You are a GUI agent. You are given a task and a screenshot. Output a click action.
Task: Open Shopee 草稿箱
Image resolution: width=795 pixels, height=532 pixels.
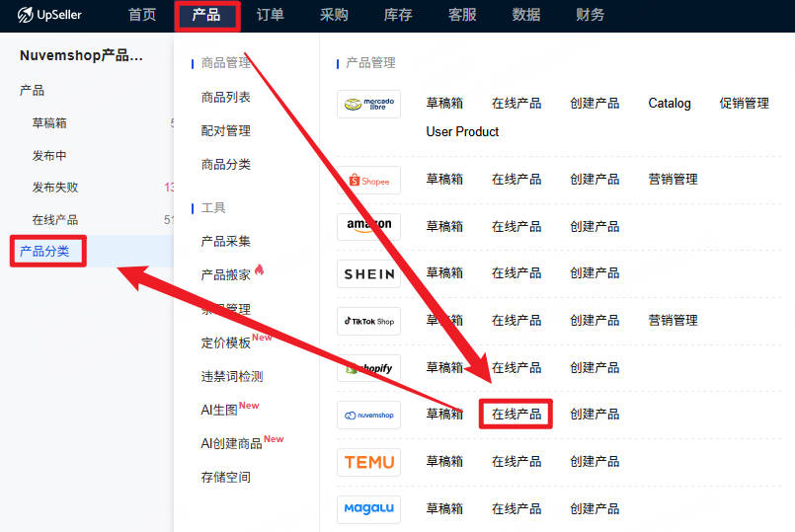pyautogui.click(x=444, y=180)
